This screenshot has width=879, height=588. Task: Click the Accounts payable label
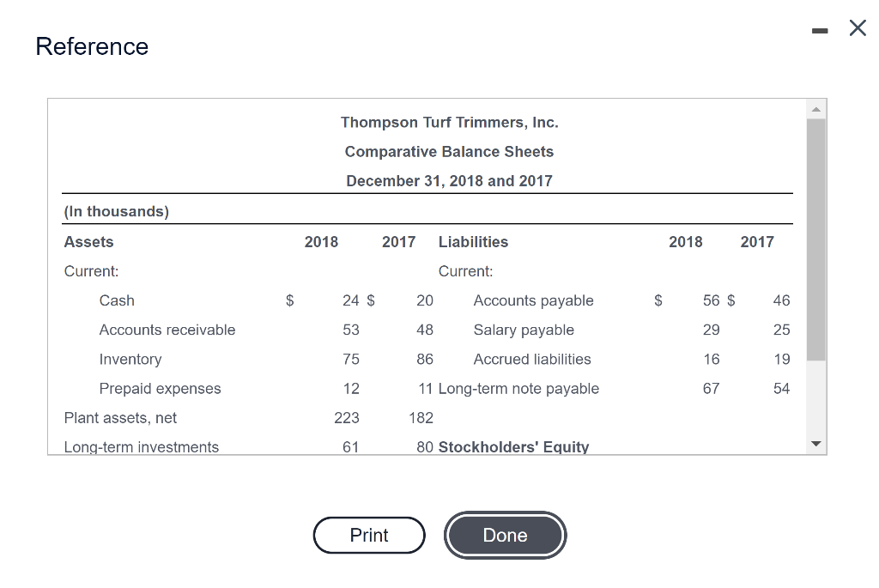click(x=533, y=300)
